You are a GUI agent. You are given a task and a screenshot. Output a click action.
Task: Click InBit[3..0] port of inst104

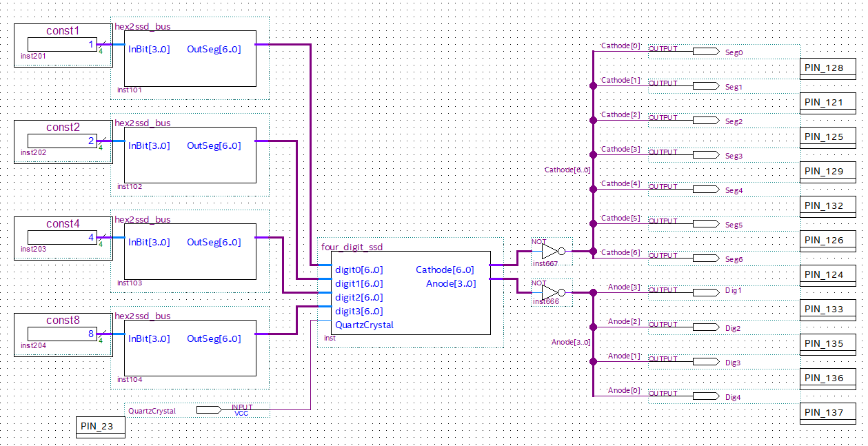click(149, 338)
